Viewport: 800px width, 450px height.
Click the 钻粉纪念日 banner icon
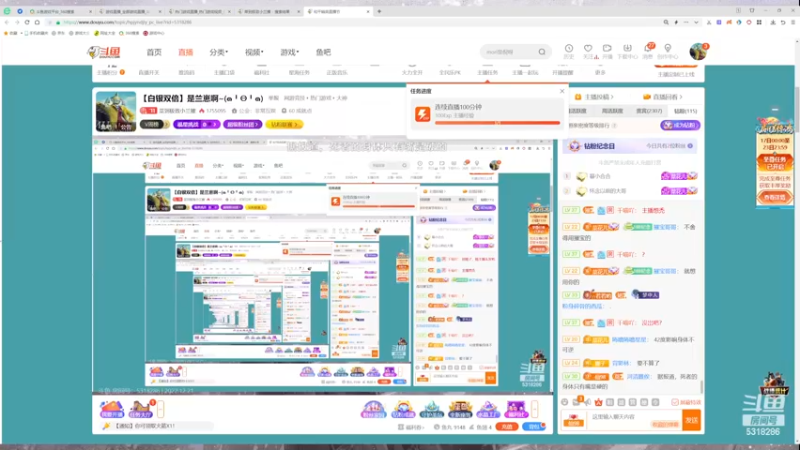pos(574,146)
